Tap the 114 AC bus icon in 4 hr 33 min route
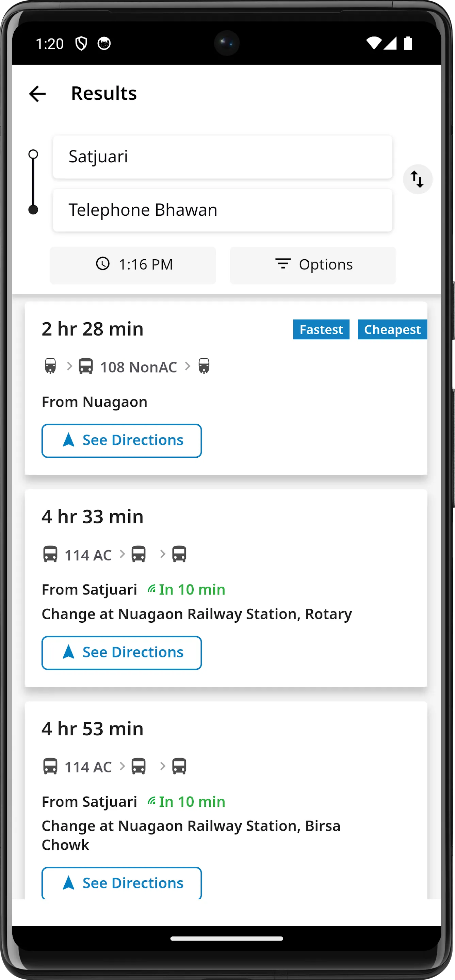 50,554
